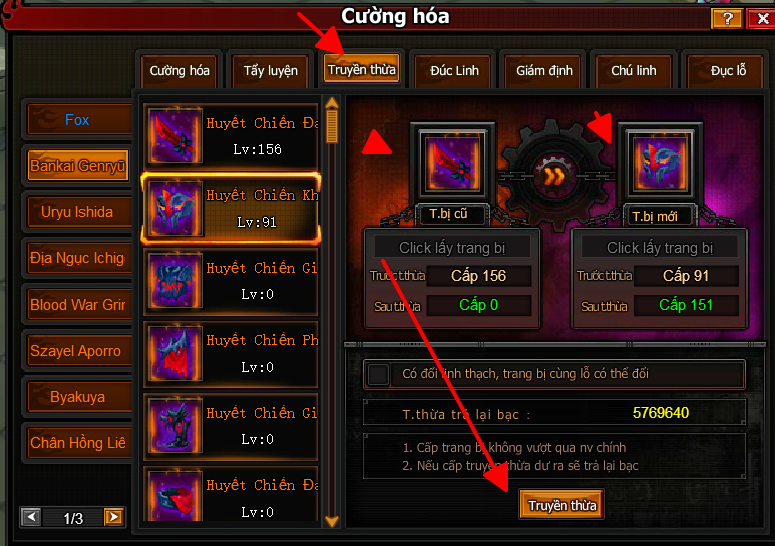Click the blue armor icon in equipment list
The image size is (775, 546).
pos(175,281)
